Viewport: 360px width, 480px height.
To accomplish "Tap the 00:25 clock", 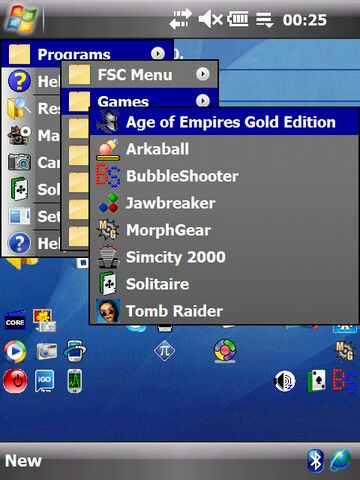I will tap(305, 20).
